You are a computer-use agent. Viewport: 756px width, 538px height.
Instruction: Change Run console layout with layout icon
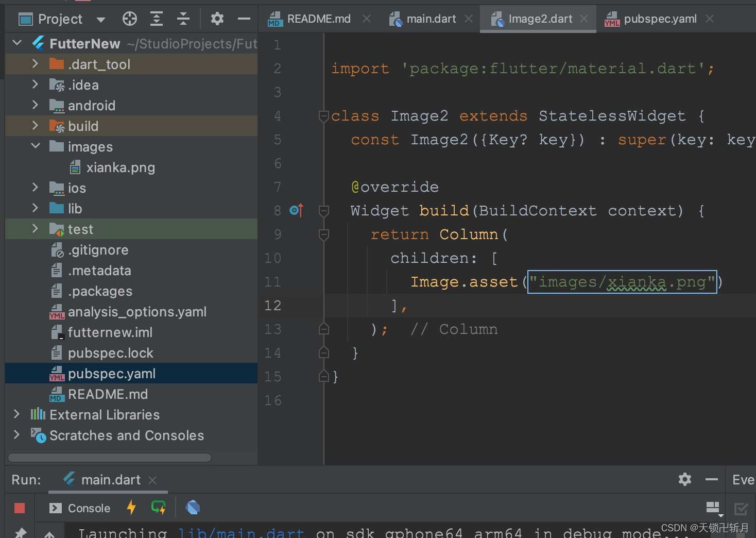[x=714, y=508]
